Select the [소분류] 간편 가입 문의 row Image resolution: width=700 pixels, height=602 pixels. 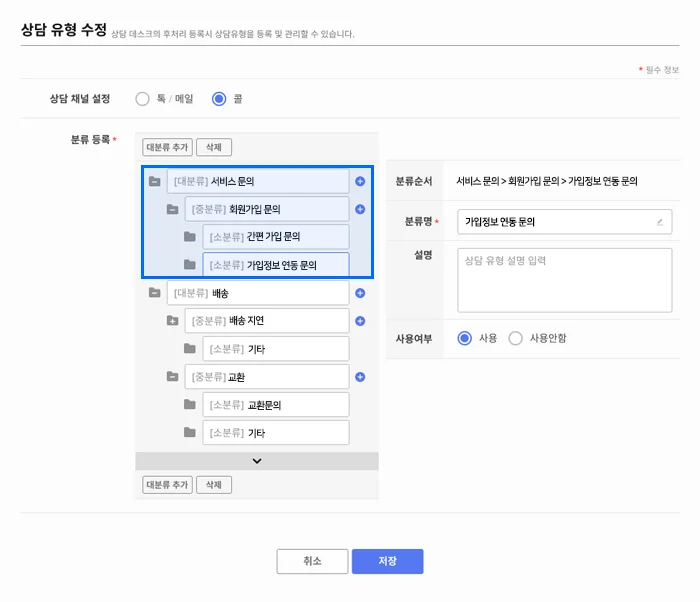point(276,237)
